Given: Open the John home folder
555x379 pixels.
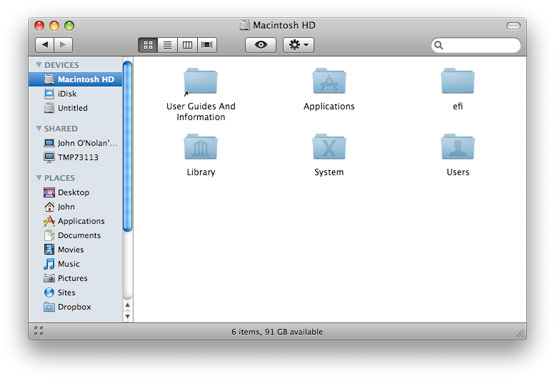Looking at the screenshot, I should coord(75,206).
